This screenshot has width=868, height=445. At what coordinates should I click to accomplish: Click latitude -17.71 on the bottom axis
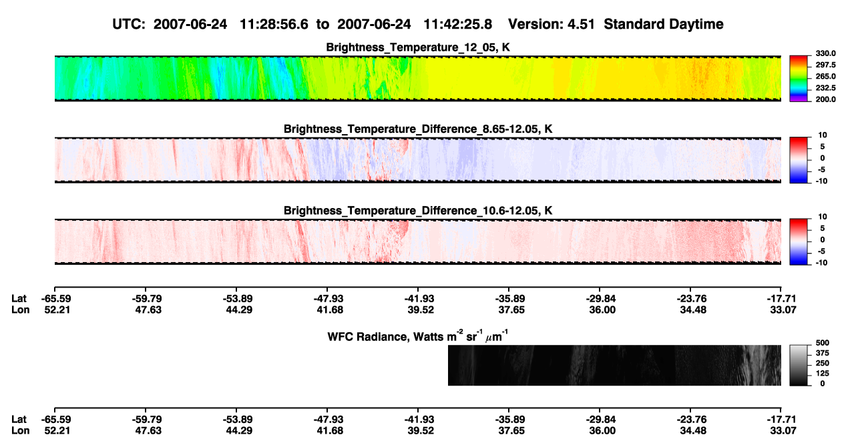coord(782,419)
